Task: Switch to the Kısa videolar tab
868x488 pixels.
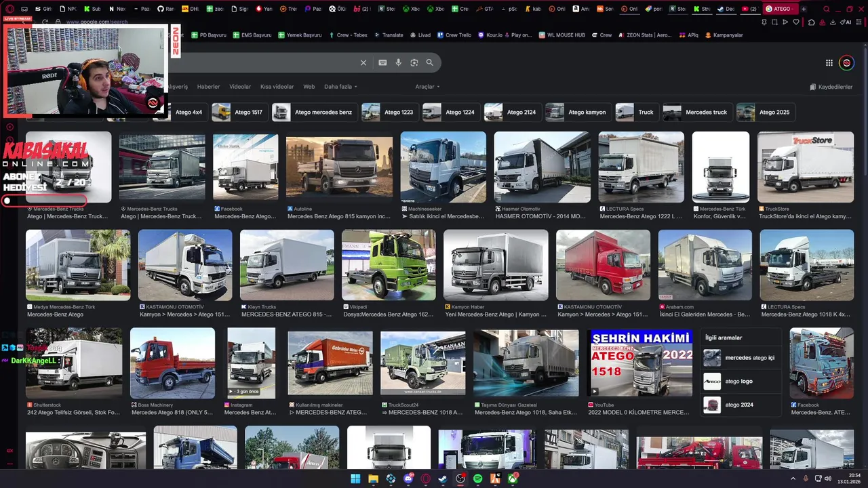Action: [277, 87]
